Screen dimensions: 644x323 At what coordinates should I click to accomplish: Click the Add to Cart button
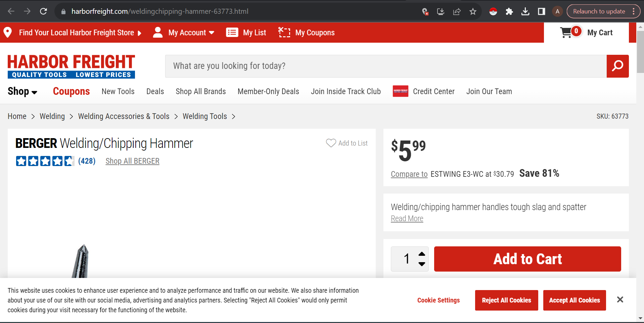527,259
